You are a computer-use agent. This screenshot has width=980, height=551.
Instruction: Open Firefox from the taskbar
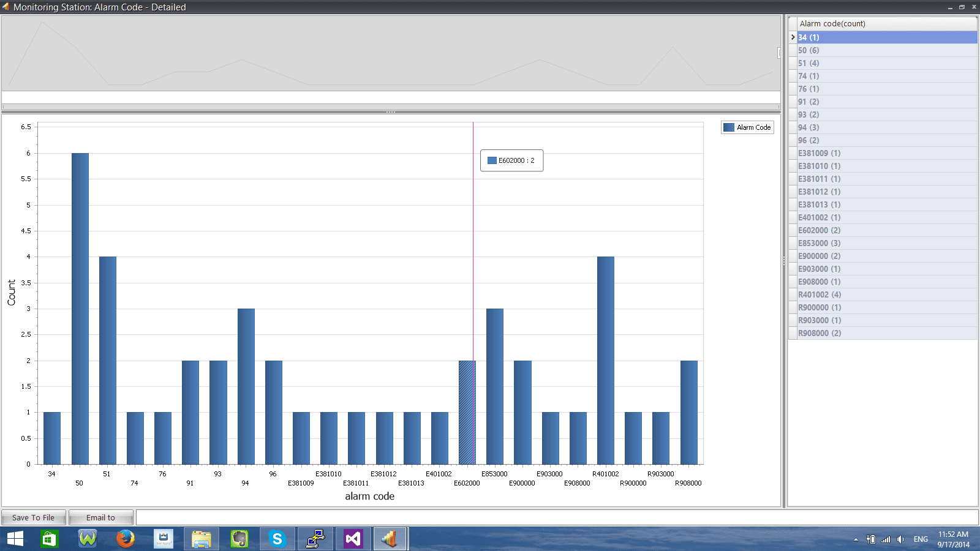(125, 539)
